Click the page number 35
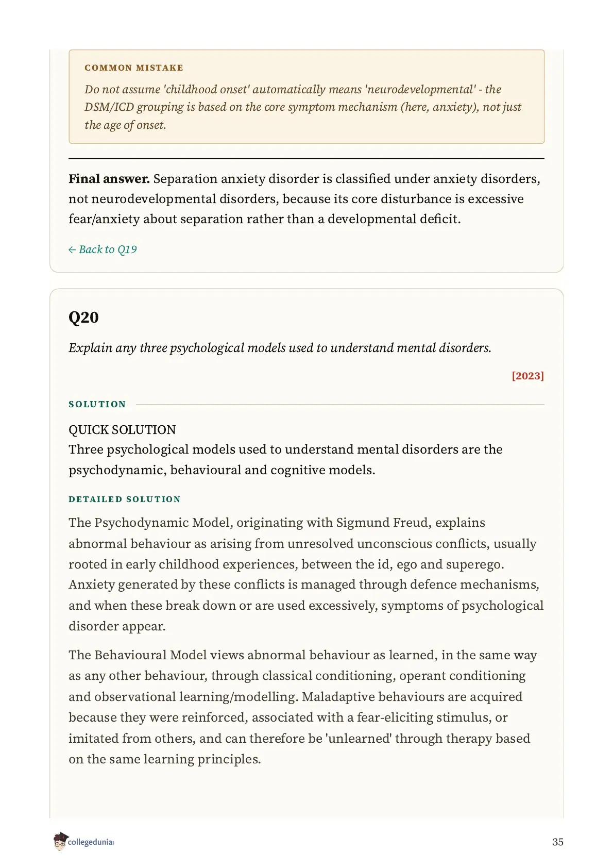613x868 pixels. [x=557, y=842]
